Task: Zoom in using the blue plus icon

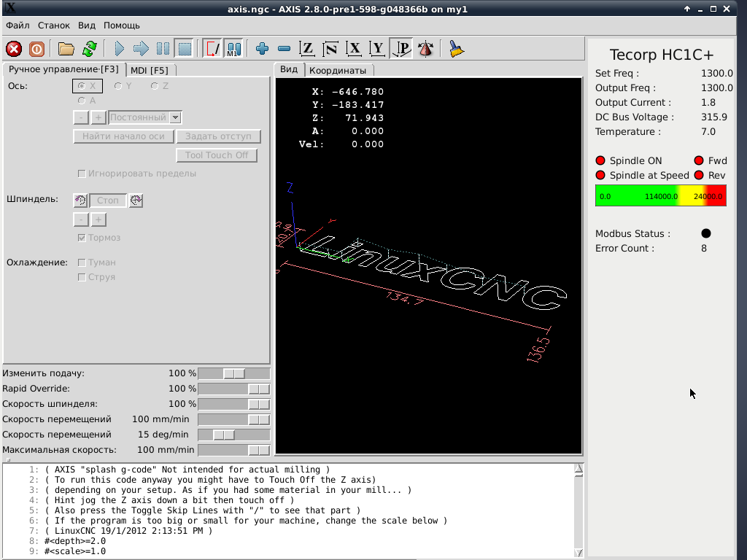Action: tap(263, 49)
